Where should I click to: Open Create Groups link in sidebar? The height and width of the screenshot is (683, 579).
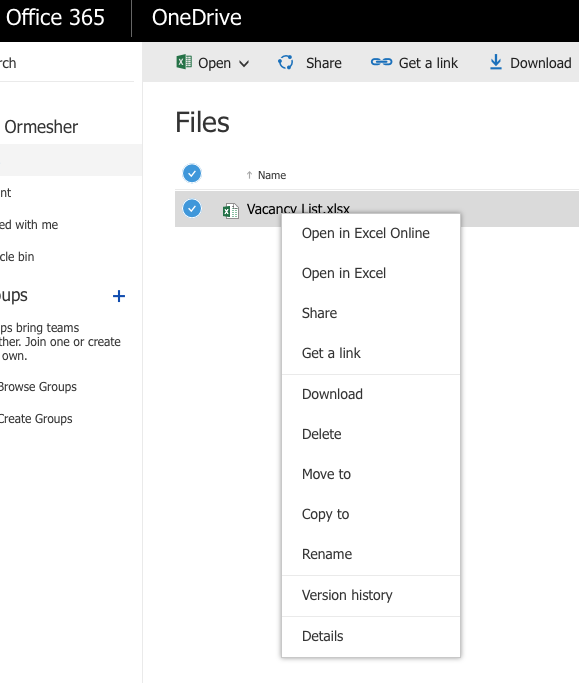pos(36,419)
